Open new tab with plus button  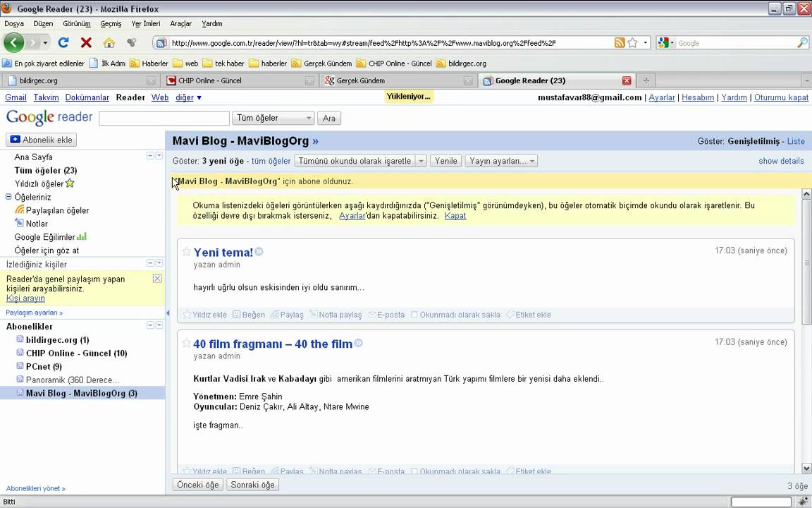[x=646, y=80]
